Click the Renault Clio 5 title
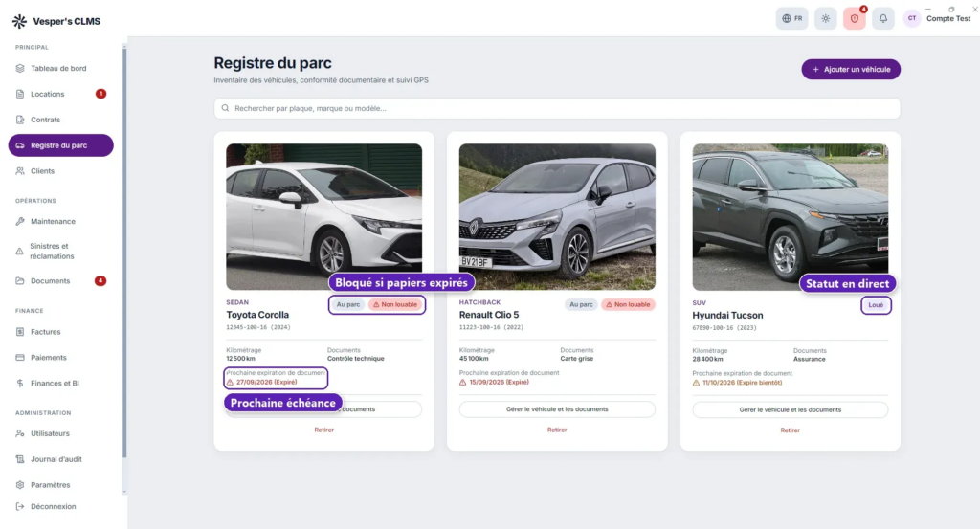 (489, 315)
